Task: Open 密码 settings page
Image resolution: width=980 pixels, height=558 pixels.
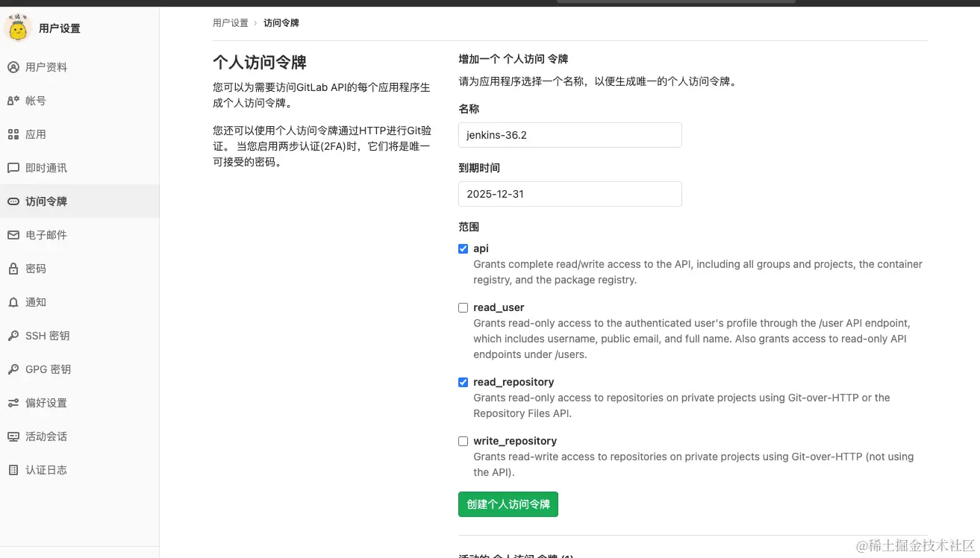Action: coord(79,269)
